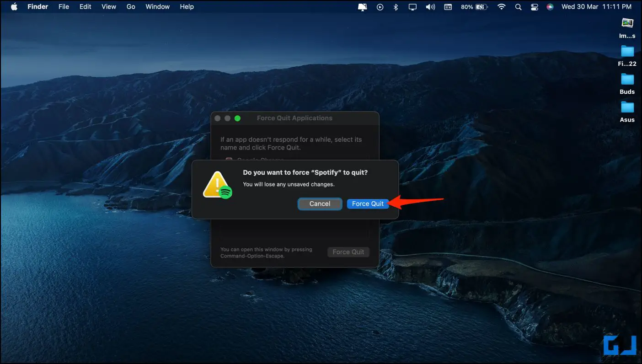Image resolution: width=642 pixels, height=364 pixels.
Task: Click the green zoom button of Force Quit window
Action: [237, 118]
